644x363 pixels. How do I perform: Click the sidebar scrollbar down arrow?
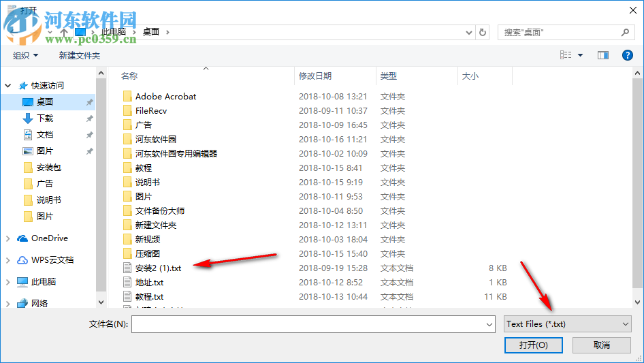tap(101, 302)
